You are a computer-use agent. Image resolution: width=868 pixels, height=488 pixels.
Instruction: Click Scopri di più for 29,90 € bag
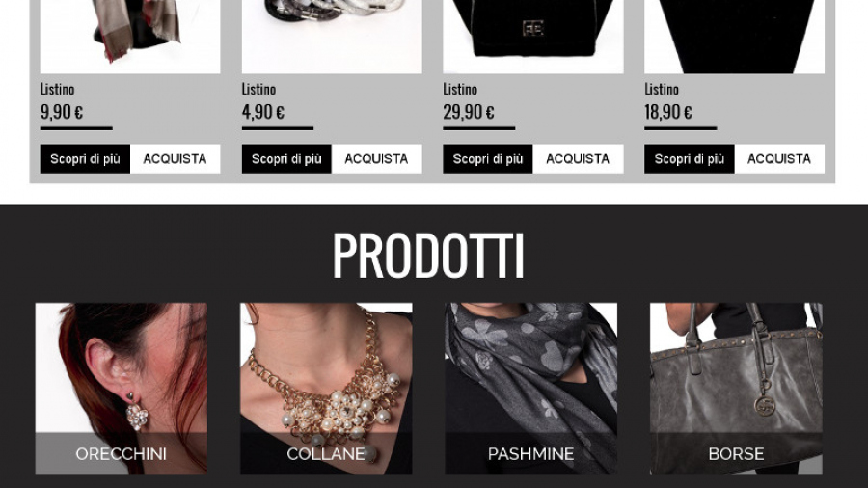tap(488, 159)
